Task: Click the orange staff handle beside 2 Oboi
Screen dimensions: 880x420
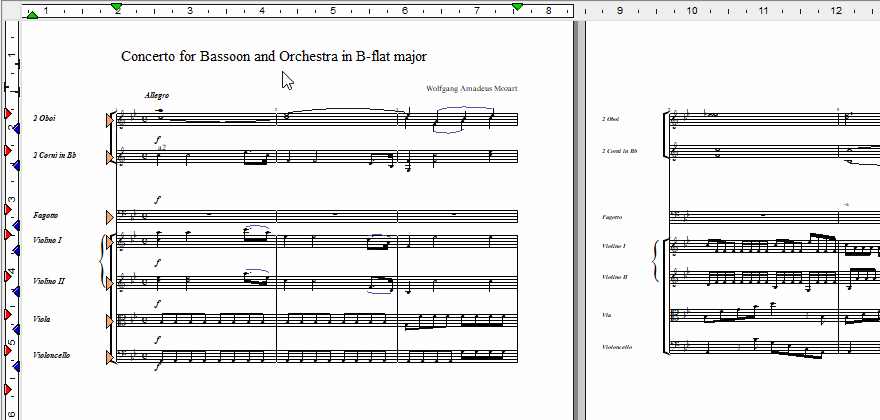Action: [x=110, y=120]
